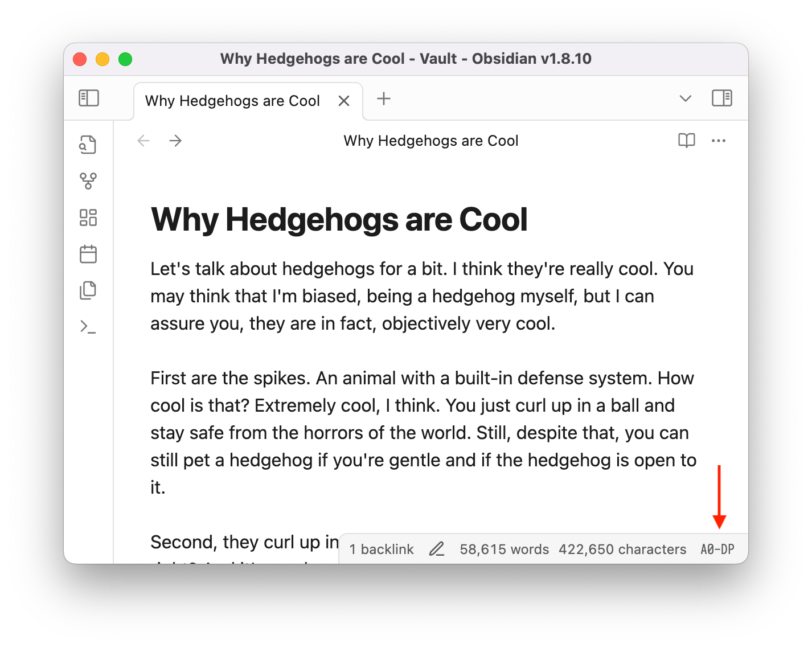Toggle the left sidebar panel
812x648 pixels.
point(89,98)
